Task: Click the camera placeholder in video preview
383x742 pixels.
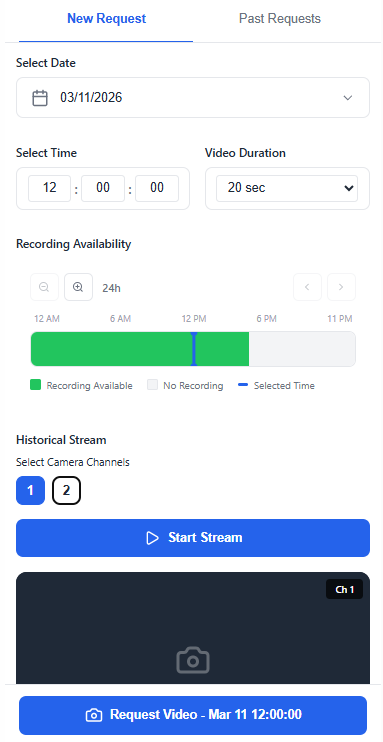Action: click(193, 660)
